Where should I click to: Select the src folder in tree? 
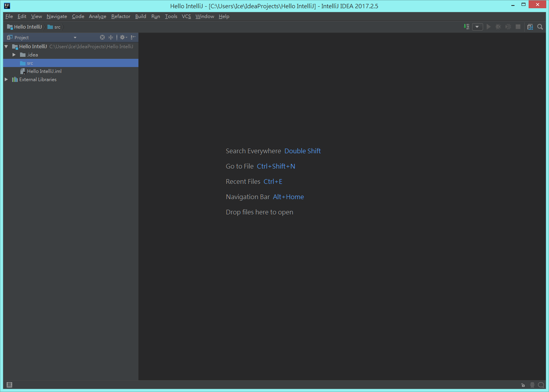pyautogui.click(x=71, y=63)
